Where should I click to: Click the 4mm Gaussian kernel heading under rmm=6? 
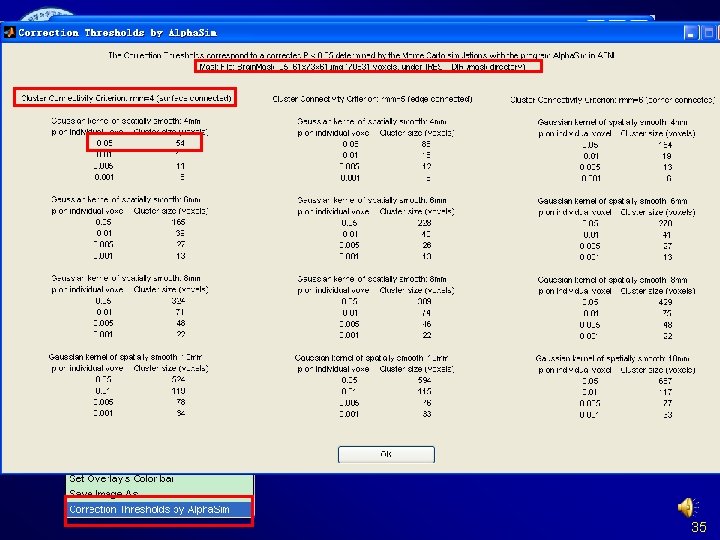(613, 122)
